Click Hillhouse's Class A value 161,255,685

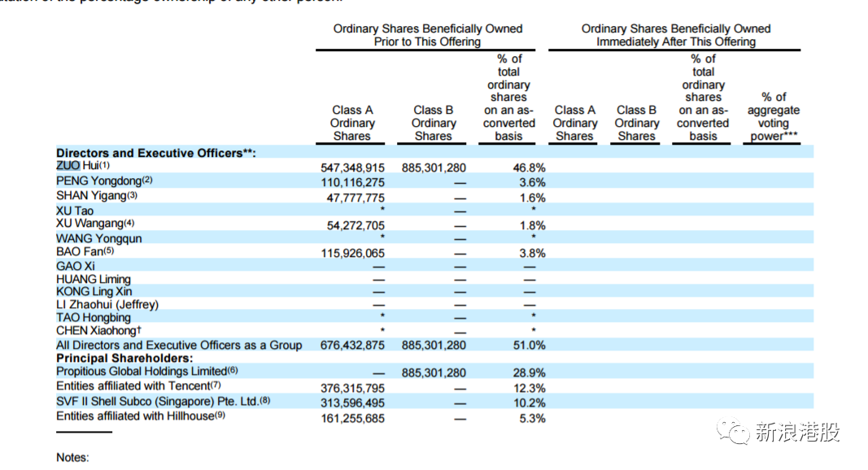(352, 419)
